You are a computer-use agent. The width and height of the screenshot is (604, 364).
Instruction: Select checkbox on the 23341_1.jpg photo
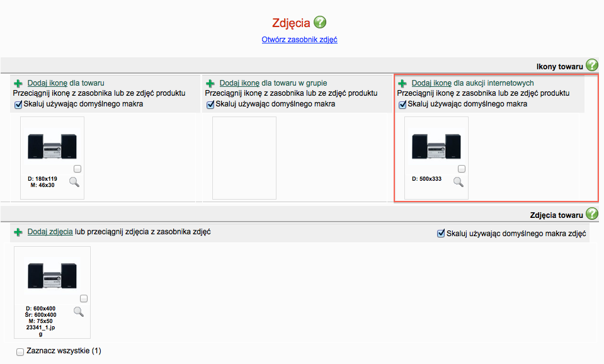(x=84, y=299)
